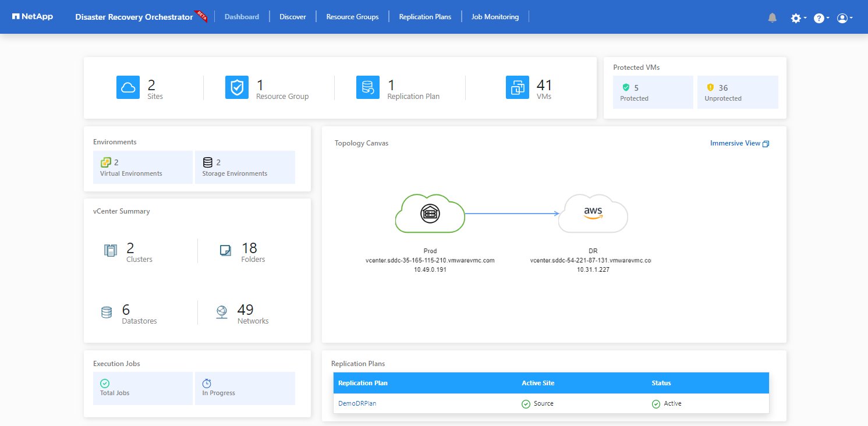Viewport: 868px width, 426px height.
Task: Click the 2 Clusters count
Action: tap(130, 248)
